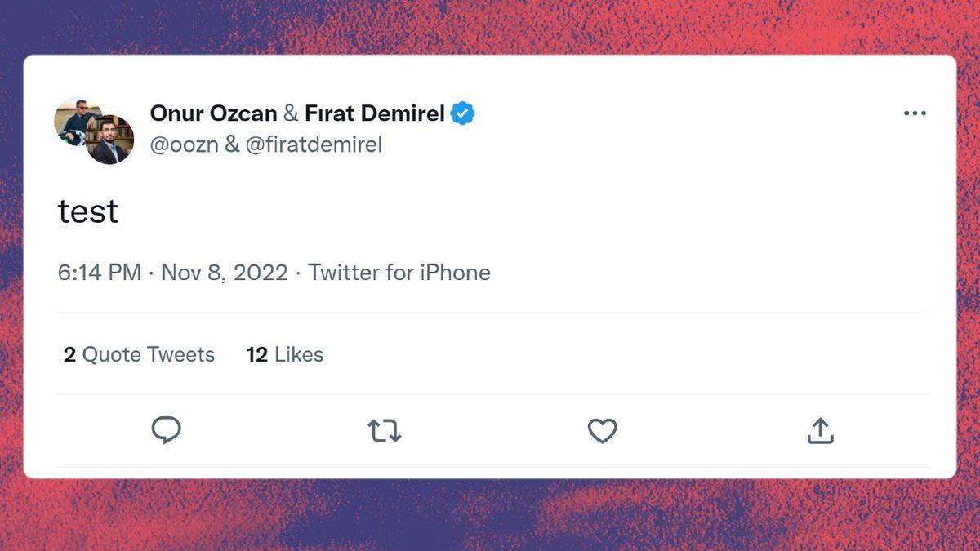
Task: Open the share options via upload arrow
Action: 820,430
